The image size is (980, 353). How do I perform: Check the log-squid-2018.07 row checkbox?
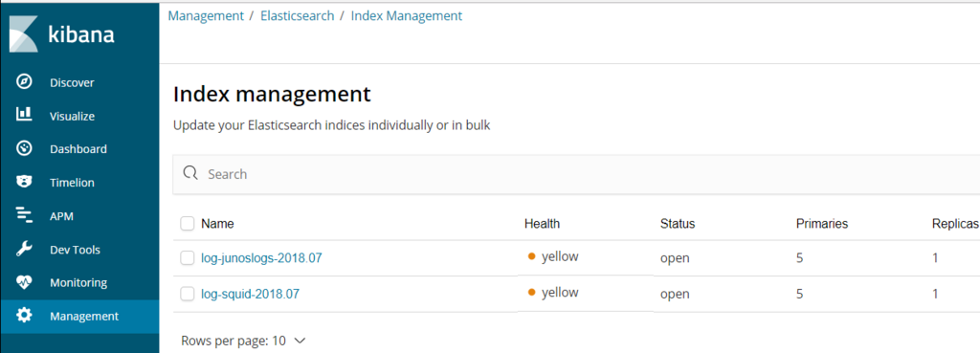pyautogui.click(x=187, y=294)
